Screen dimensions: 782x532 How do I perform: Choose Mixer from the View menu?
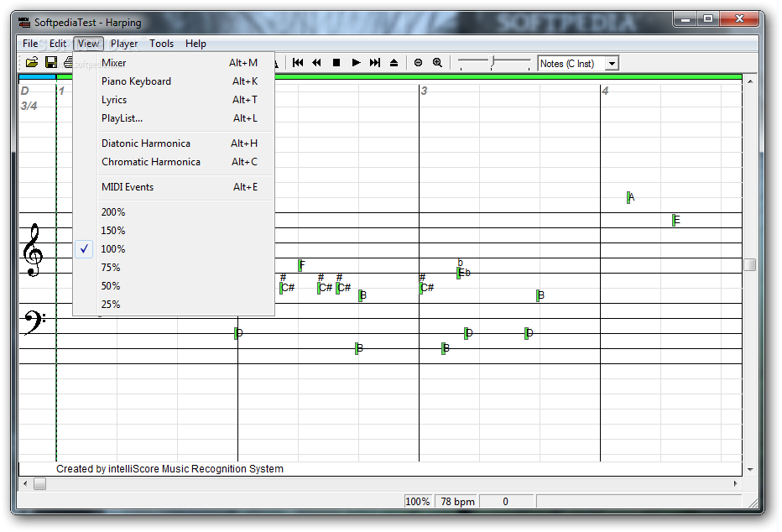[x=174, y=63]
